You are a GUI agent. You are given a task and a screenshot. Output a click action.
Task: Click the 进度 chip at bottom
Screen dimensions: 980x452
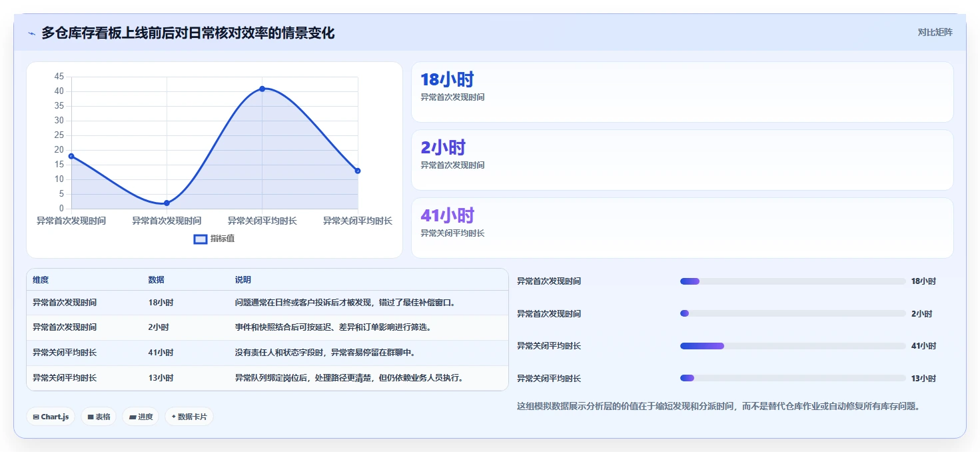point(141,417)
